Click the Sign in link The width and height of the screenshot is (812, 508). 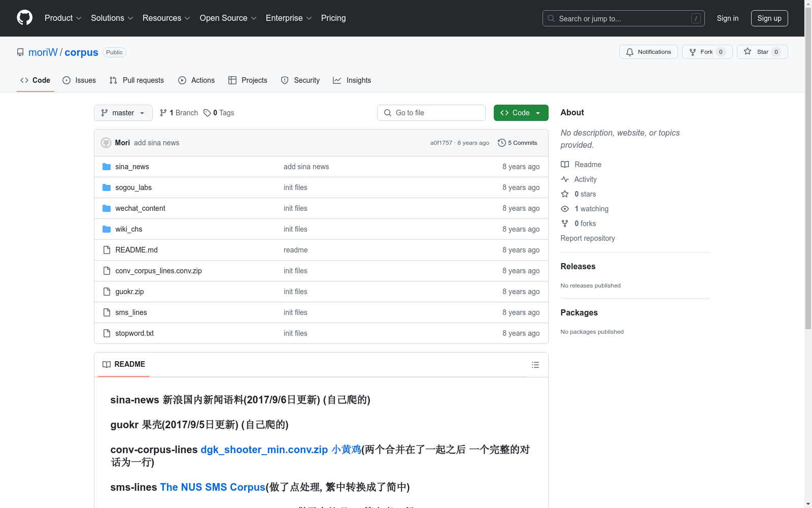(x=728, y=18)
